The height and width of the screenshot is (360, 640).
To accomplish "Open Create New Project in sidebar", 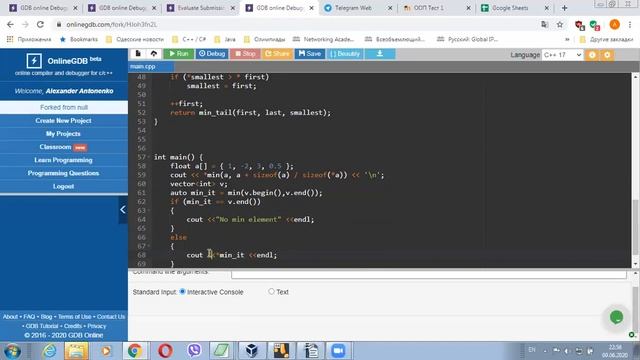I will coord(63,120).
